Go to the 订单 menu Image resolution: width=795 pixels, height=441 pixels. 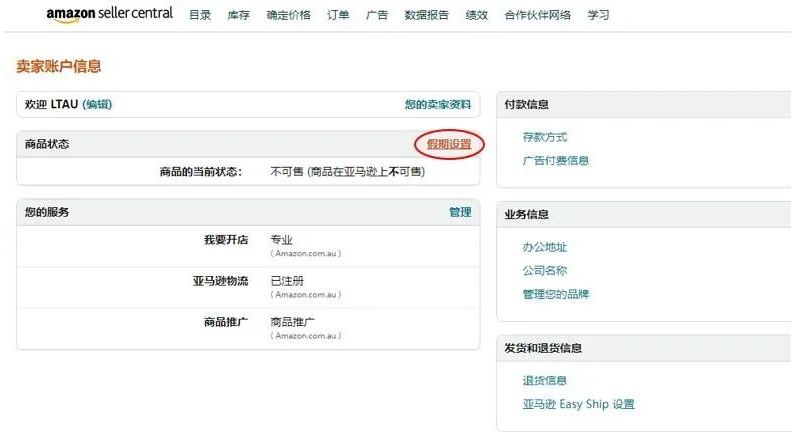point(338,15)
